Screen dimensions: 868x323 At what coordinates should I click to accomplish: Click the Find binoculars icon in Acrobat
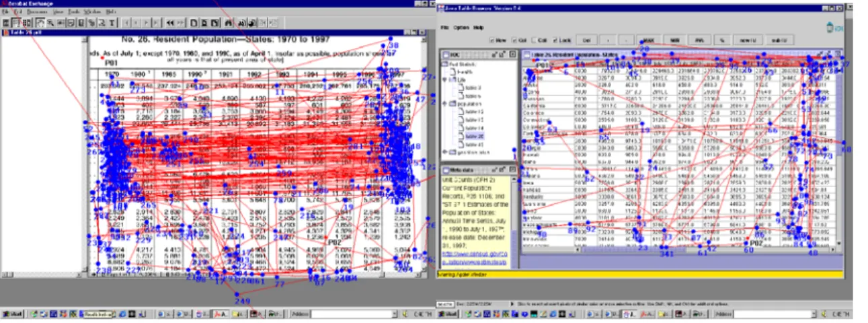click(x=228, y=22)
